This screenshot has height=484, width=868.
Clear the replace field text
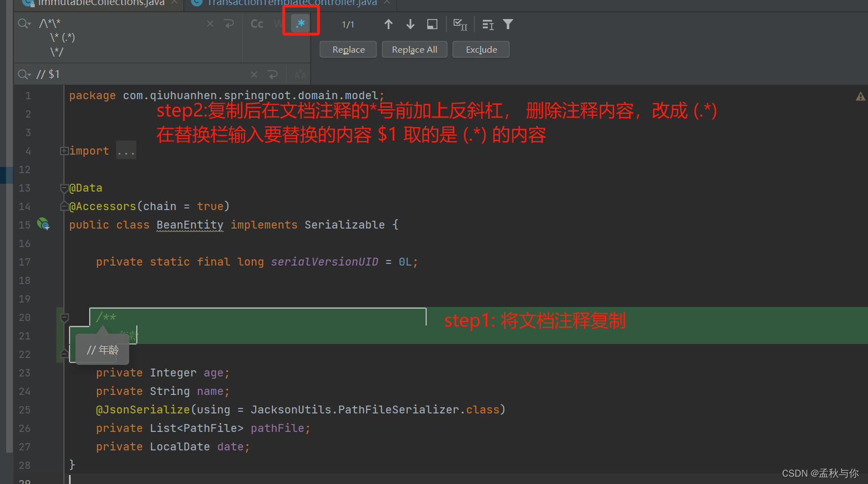(x=254, y=75)
